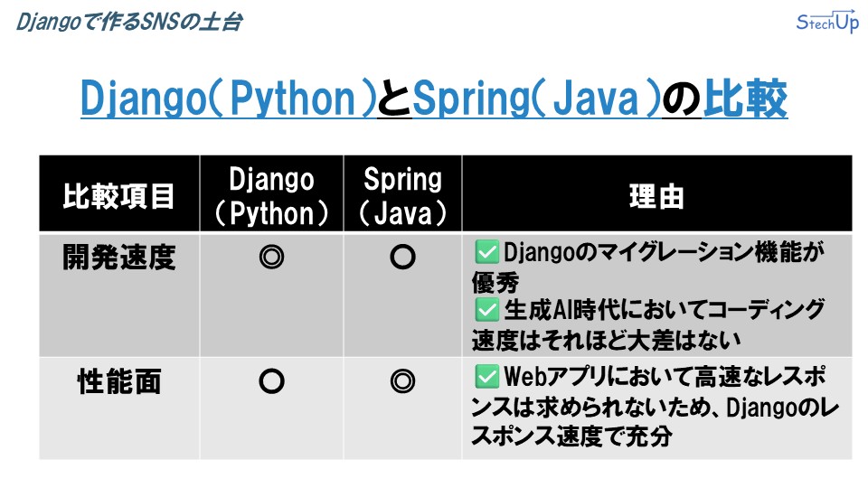868x488 pixels.
Task: Click the 開発速度 row label
Action: [x=119, y=258]
